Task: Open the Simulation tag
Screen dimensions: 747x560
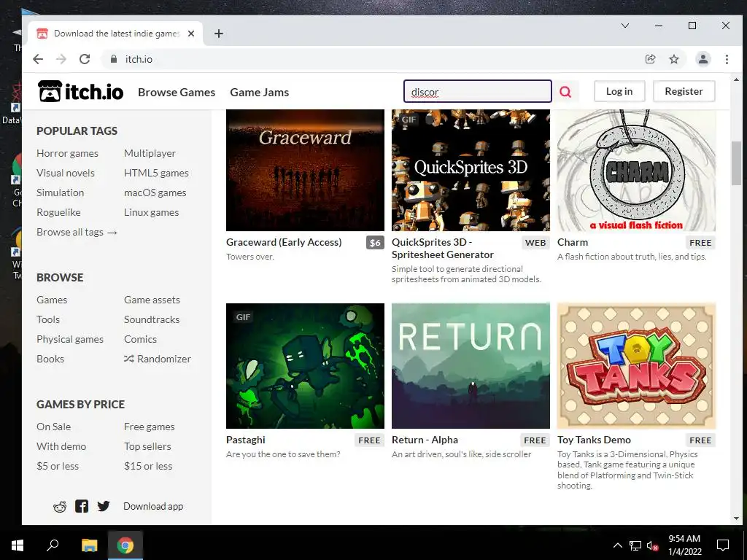Action: tap(60, 192)
